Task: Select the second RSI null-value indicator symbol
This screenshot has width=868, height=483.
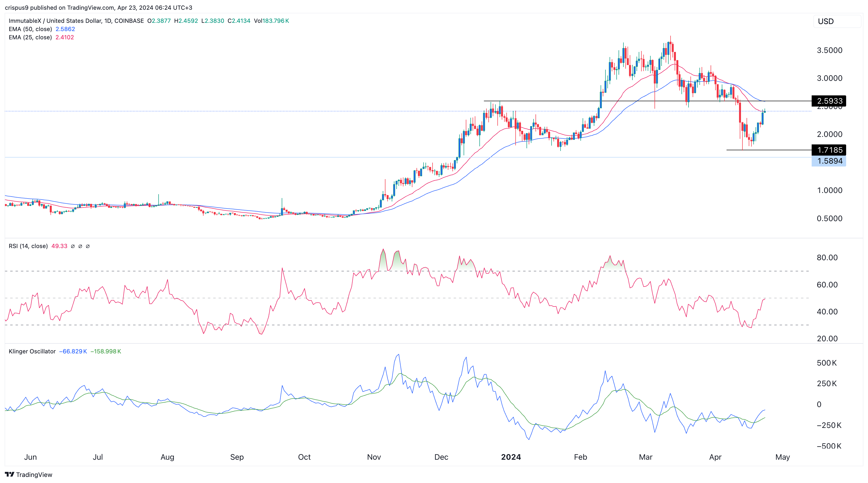Action: [80, 246]
